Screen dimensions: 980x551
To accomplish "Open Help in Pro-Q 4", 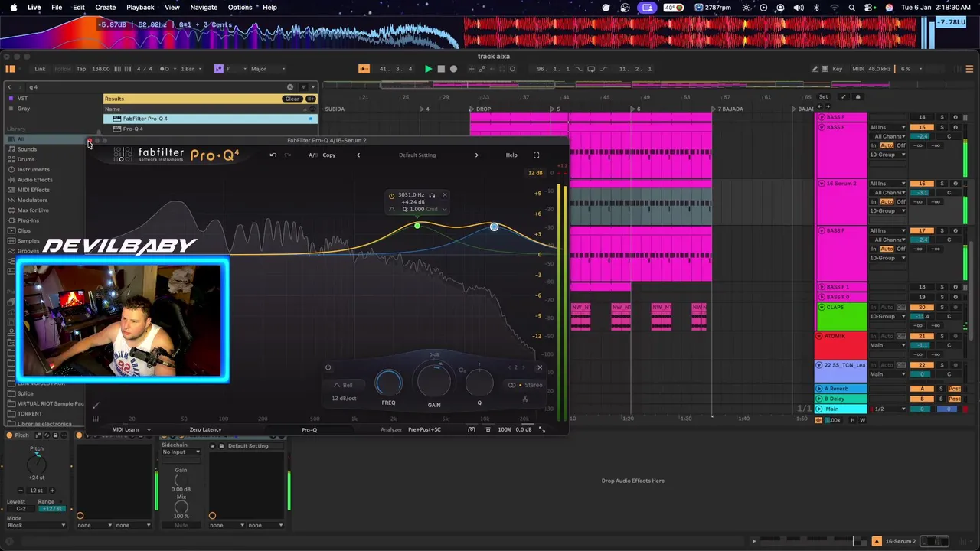I will (511, 155).
